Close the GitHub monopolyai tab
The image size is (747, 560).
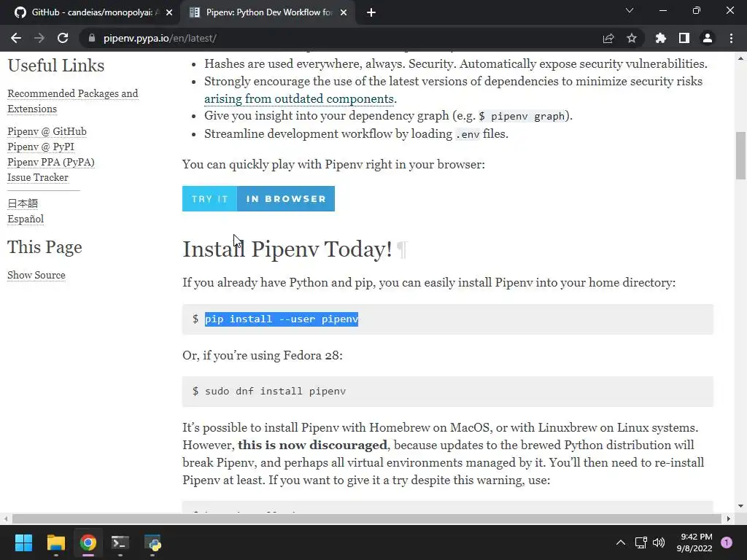coord(169,12)
